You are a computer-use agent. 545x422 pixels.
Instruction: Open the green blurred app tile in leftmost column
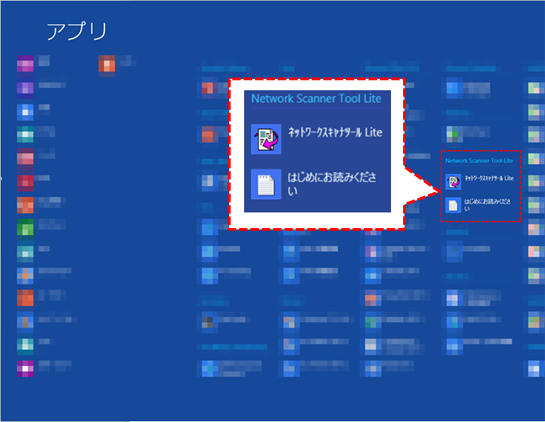25,227
